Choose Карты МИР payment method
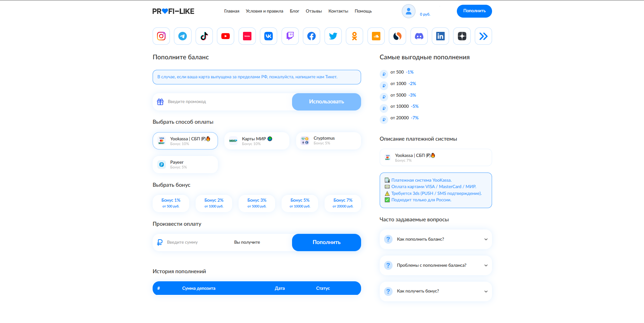 257,141
